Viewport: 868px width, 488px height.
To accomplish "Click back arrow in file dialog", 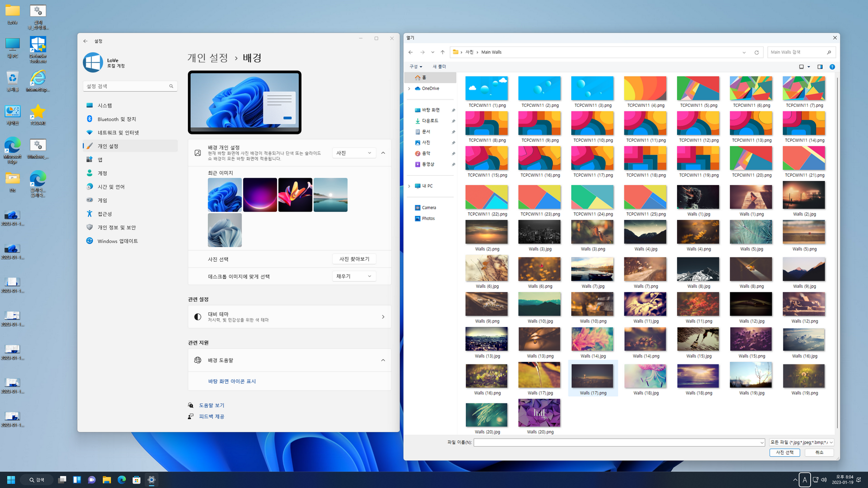I will [x=411, y=52].
